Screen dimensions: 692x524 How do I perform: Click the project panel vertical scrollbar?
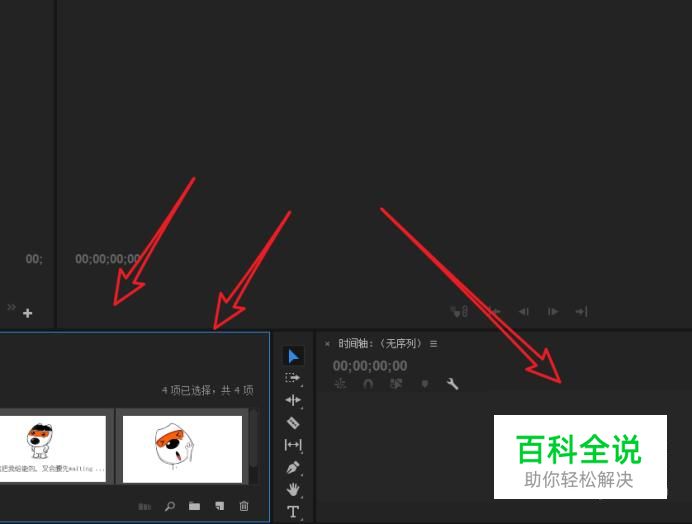[254, 446]
